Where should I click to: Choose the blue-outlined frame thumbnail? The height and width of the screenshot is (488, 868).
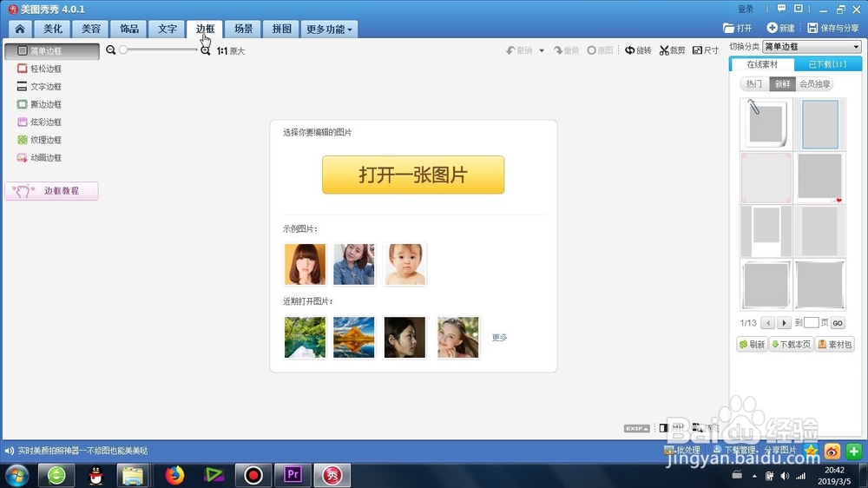pyautogui.click(x=820, y=124)
